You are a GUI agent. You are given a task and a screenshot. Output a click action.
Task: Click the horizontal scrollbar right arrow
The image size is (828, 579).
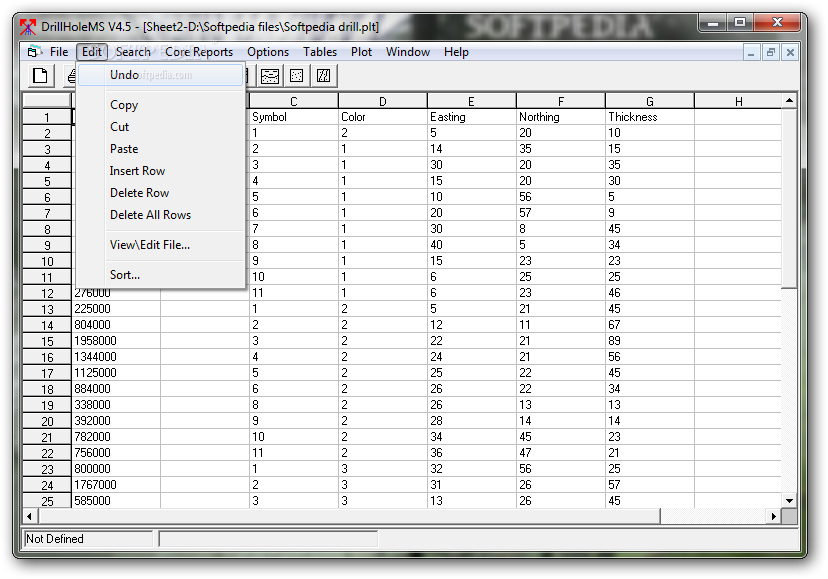pos(774,516)
